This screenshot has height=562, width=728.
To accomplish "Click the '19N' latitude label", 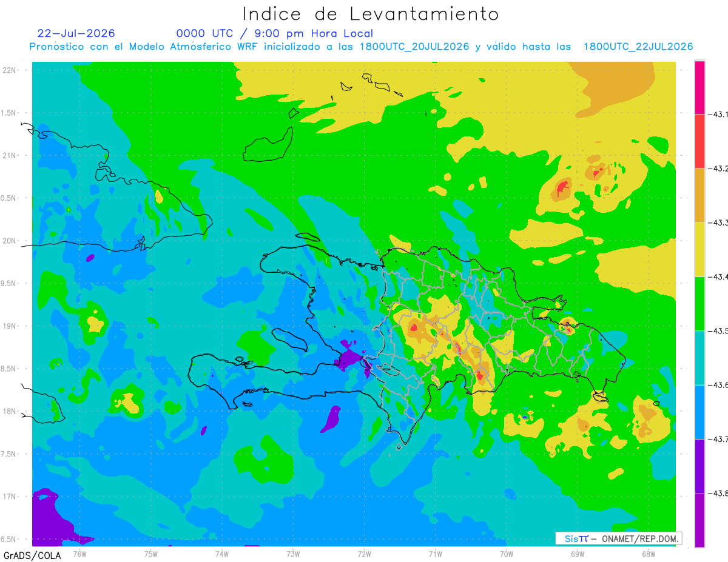I will click(x=10, y=326).
